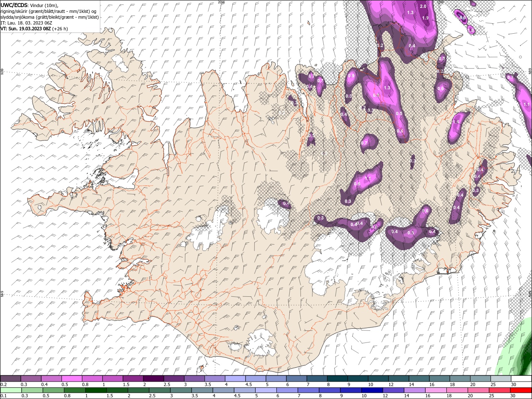
Task: Click the 3–3.5 snow legend swatch
Action: click(x=194, y=379)
